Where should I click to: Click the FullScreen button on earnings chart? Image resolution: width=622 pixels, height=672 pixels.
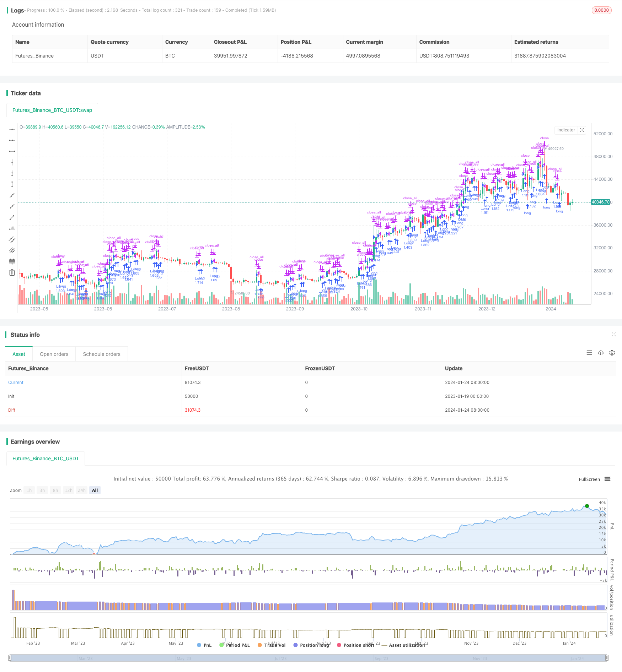(589, 479)
